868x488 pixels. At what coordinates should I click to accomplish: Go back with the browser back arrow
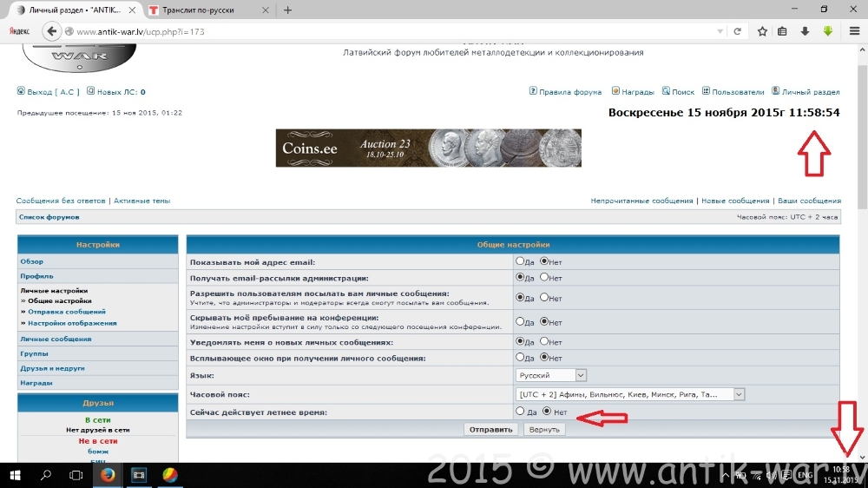coord(51,31)
